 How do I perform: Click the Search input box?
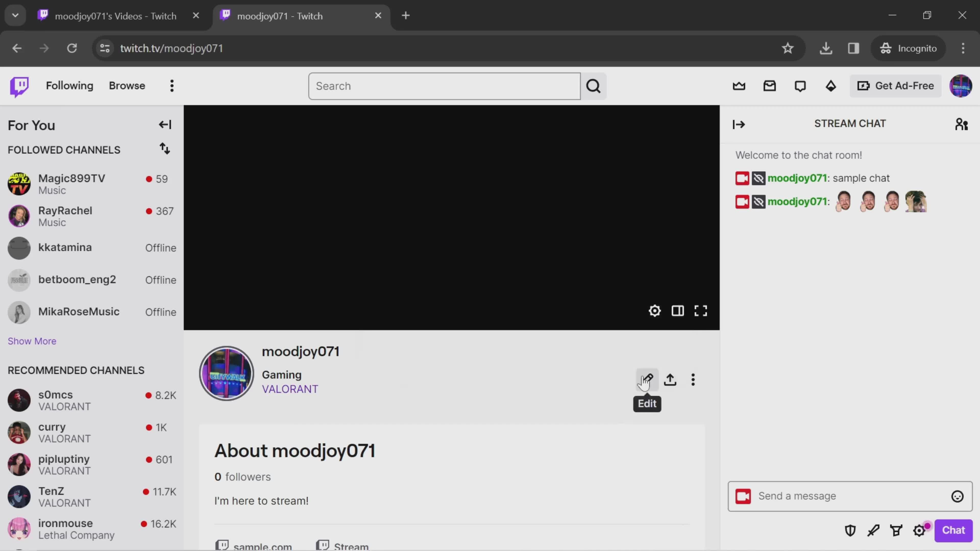coord(444,86)
